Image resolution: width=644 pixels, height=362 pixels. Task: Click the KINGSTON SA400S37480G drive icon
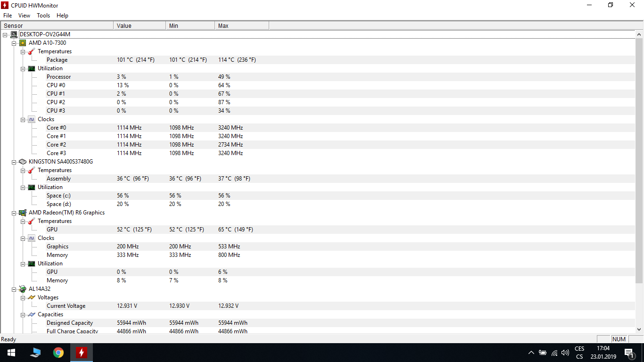click(23, 162)
